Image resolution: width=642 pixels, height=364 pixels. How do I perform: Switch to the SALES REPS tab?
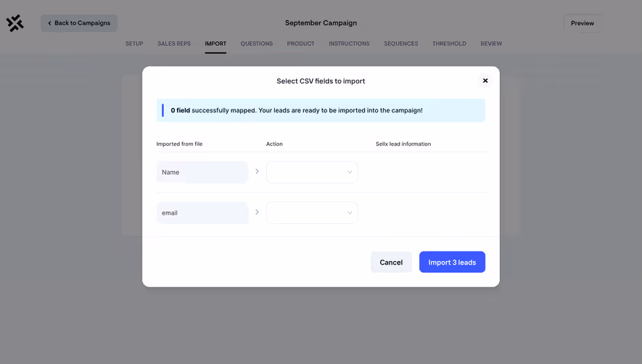[174, 44]
